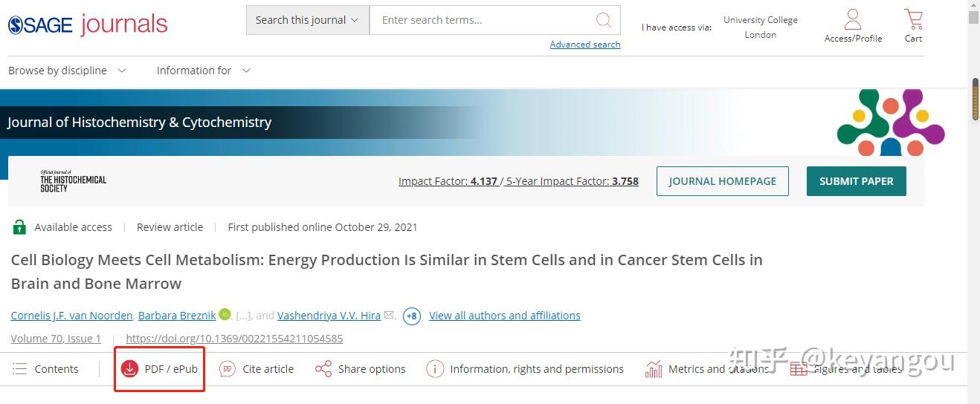Click the Metrics and citations chart icon
The image size is (980, 404).
pos(654,368)
